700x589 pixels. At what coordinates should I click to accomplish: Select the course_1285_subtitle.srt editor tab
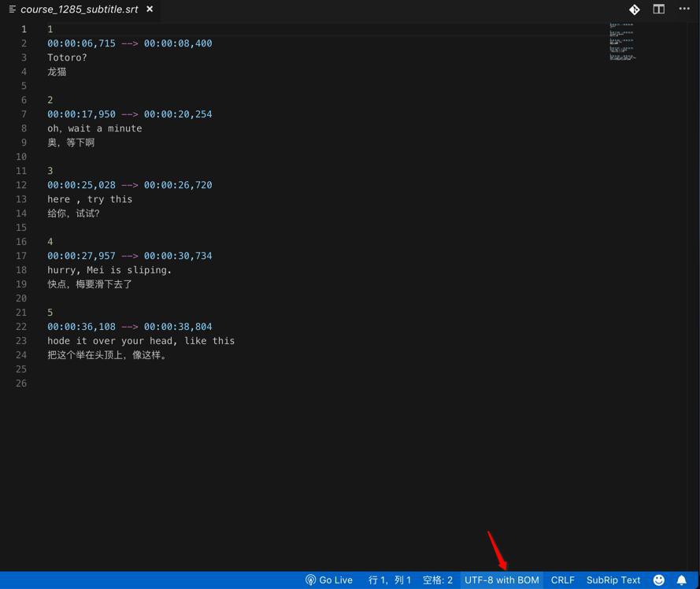80,9
